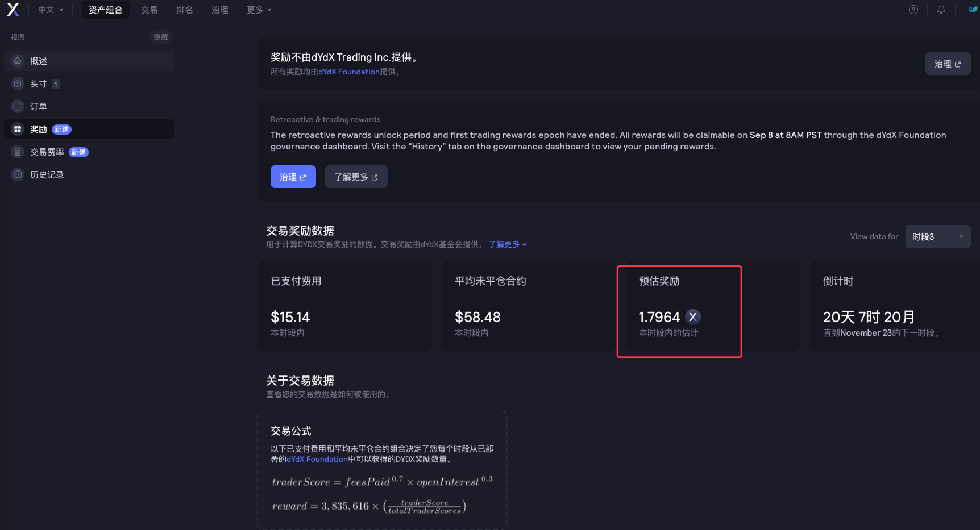Click the 奖励 gift icon
The height and width of the screenshot is (530, 980).
tap(18, 129)
